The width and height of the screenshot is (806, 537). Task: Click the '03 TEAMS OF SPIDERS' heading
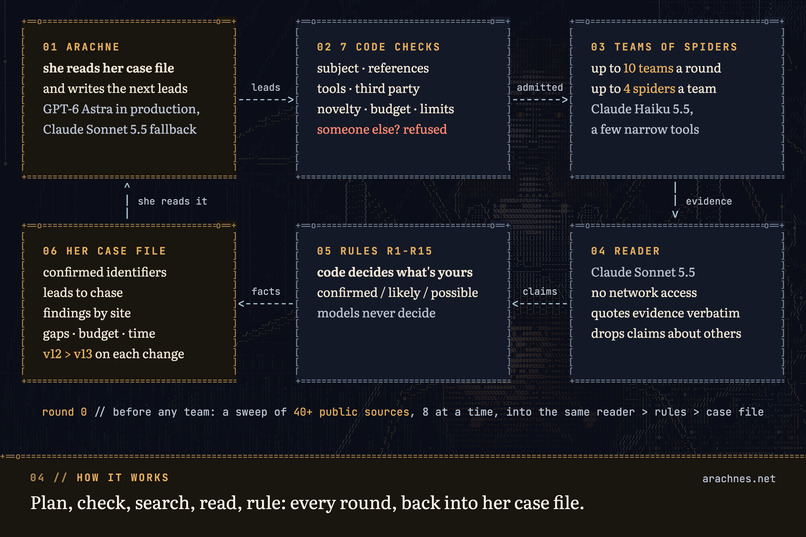(x=664, y=47)
